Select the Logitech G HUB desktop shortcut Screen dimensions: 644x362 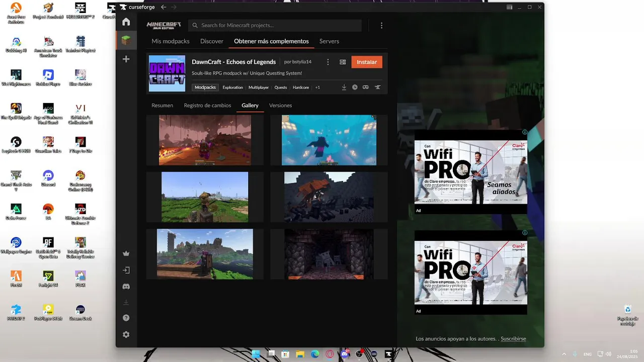[x=16, y=144]
